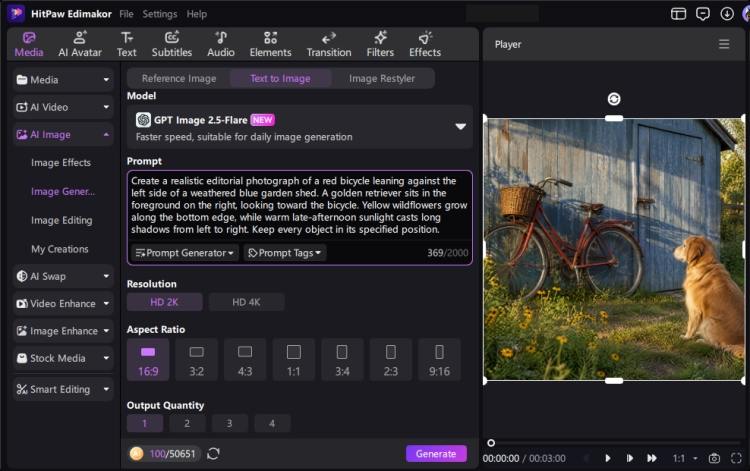Open the 1:1 zoom ratio dropdown
Image resolution: width=750 pixels, height=471 pixels.
coord(685,458)
